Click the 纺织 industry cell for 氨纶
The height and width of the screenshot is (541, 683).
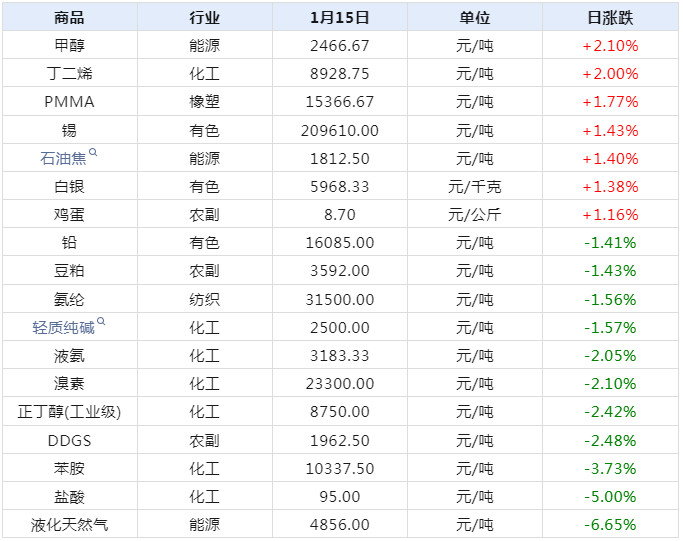[x=204, y=299]
